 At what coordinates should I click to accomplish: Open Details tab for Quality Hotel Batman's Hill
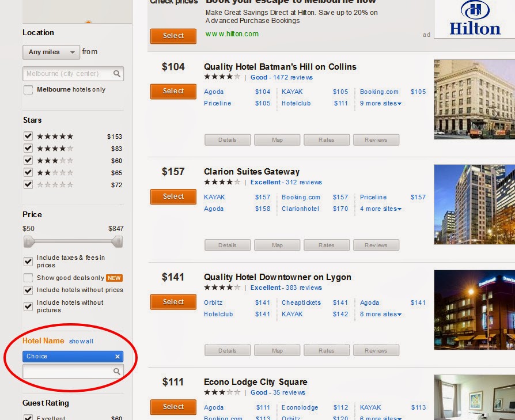(228, 139)
